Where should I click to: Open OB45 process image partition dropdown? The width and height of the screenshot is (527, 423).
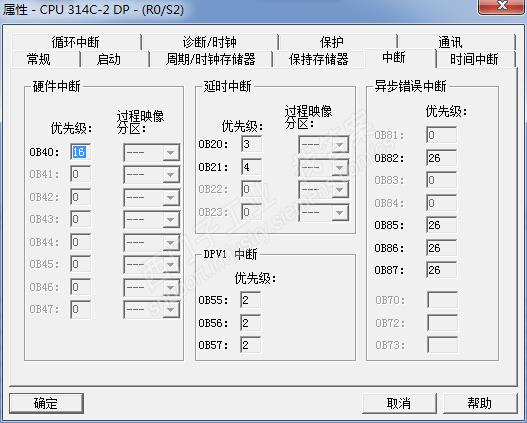(151, 264)
